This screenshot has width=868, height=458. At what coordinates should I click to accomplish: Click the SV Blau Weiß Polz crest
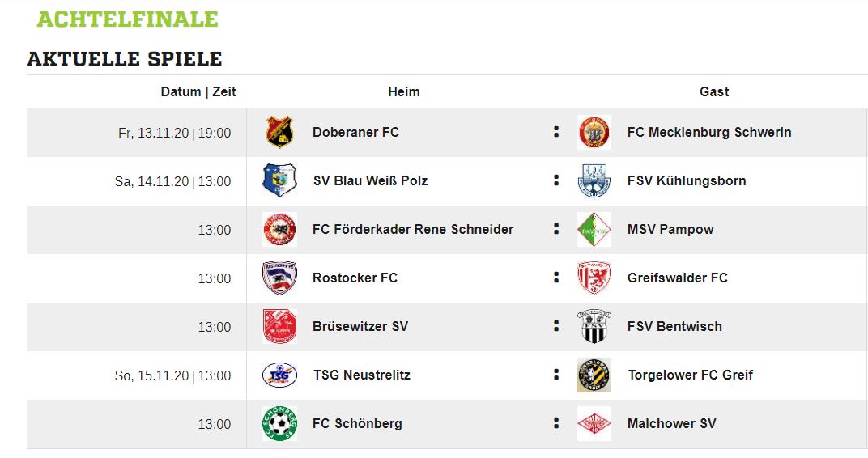pyautogui.click(x=280, y=180)
